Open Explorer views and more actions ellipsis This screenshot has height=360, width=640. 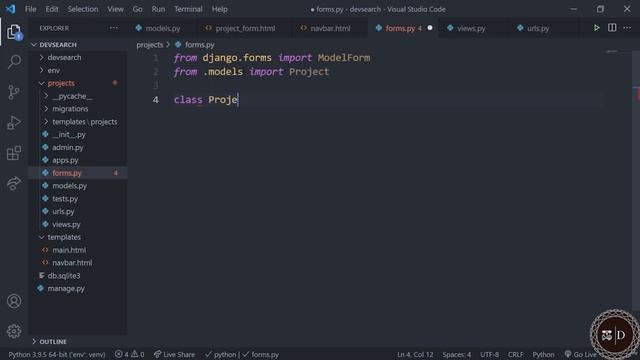click(113, 28)
